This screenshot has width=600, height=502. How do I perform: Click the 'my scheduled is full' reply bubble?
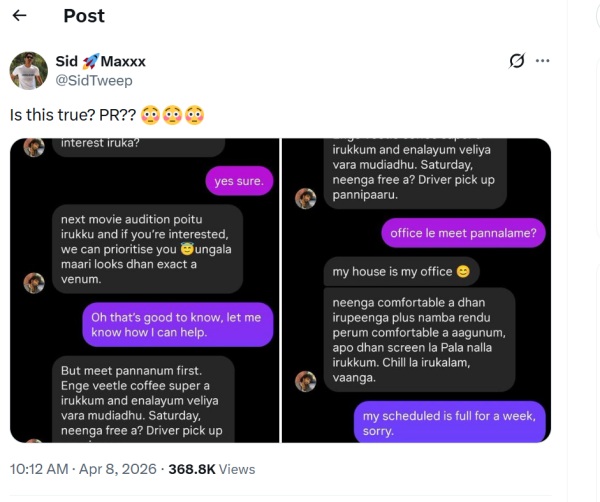click(449, 423)
